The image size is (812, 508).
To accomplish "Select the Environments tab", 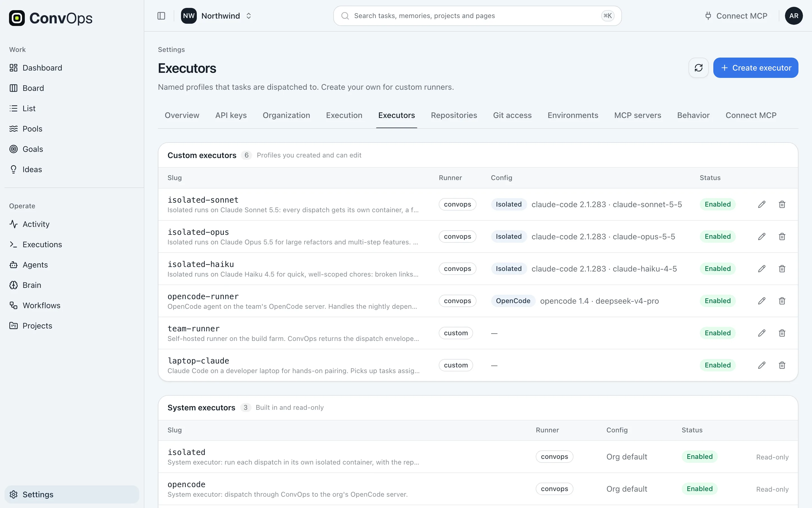I will point(573,115).
